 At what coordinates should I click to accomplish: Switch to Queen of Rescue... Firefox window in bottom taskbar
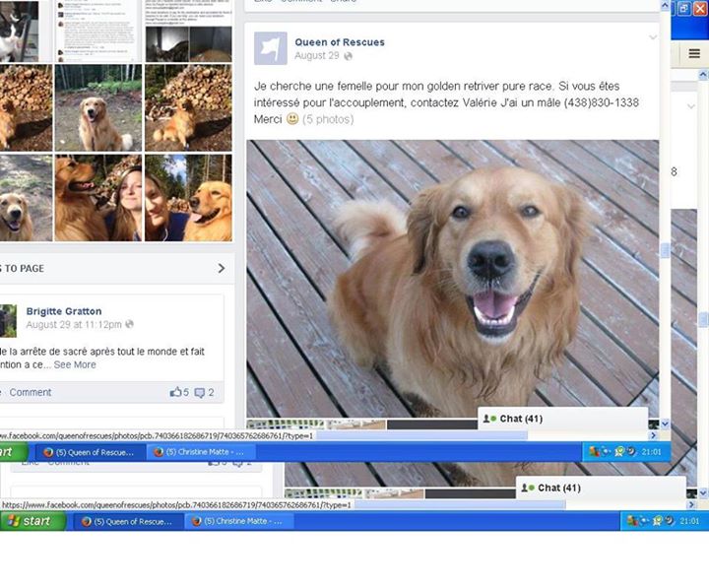pyautogui.click(x=127, y=521)
